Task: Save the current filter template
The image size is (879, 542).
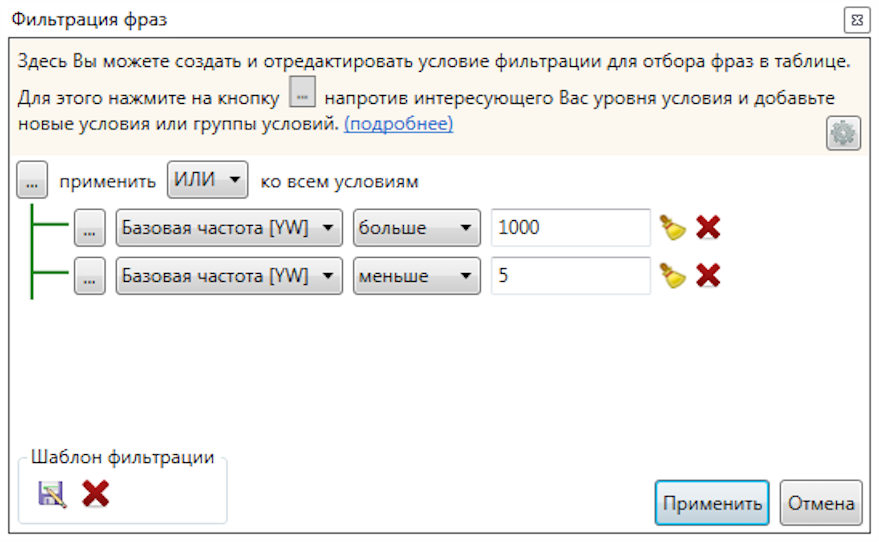Action: tap(51, 494)
